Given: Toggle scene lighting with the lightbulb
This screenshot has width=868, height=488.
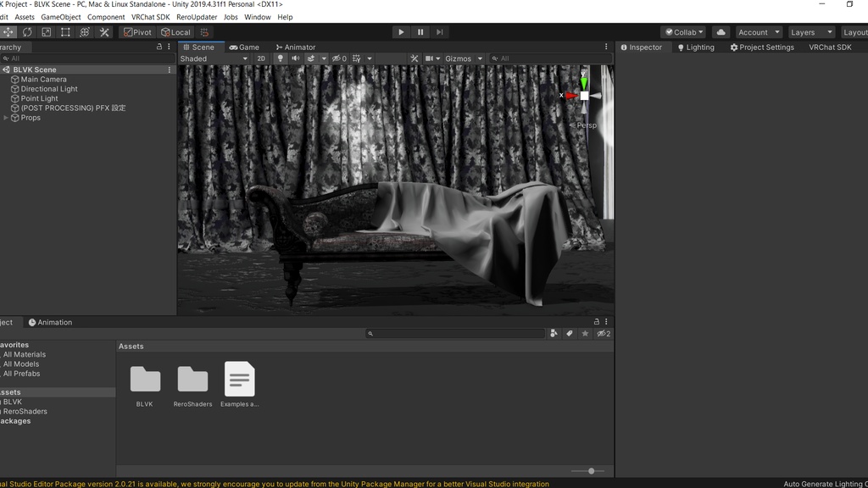Looking at the screenshot, I should [281, 58].
